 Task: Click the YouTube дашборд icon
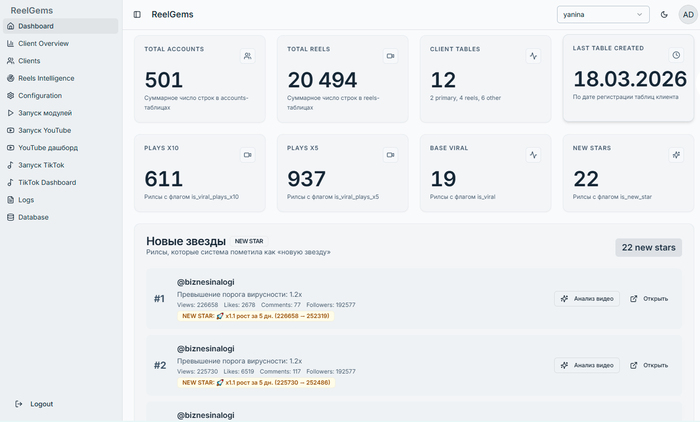pos(11,148)
